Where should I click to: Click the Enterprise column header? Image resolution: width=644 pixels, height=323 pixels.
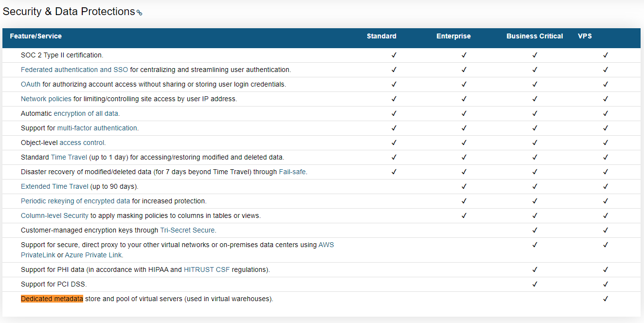[x=453, y=36]
